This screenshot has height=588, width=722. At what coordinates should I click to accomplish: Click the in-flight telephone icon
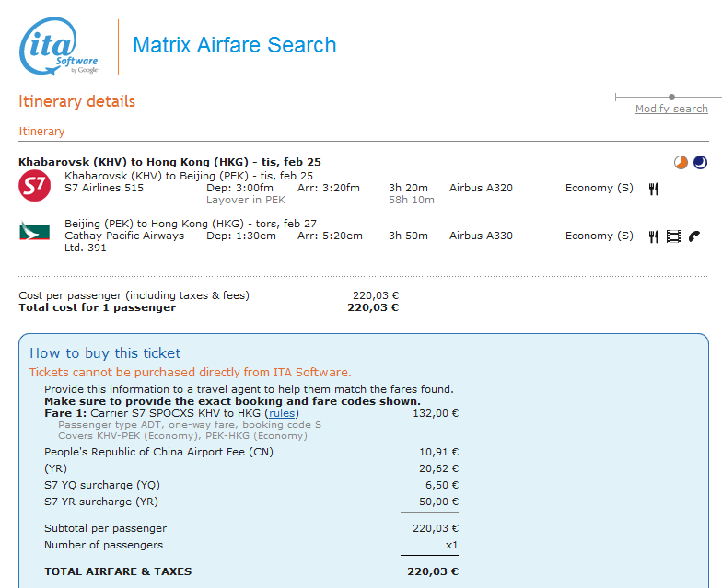pos(693,236)
